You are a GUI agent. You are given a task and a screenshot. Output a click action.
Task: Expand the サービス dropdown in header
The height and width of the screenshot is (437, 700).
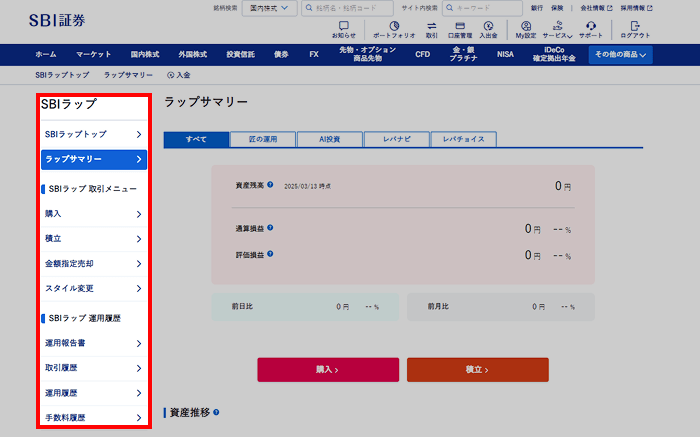click(558, 29)
